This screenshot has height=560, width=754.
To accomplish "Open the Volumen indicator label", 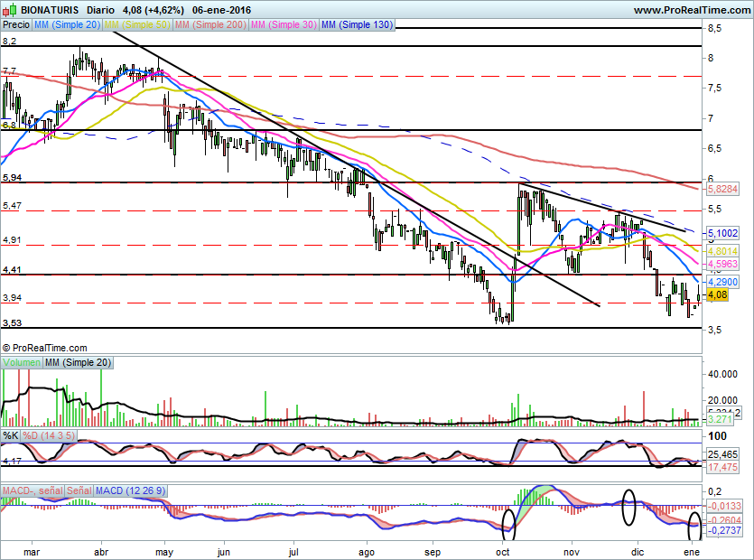I will point(22,362).
